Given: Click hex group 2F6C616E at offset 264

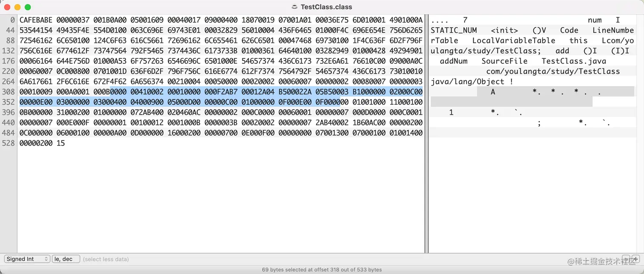Looking at the screenshot, I should tap(73, 82).
